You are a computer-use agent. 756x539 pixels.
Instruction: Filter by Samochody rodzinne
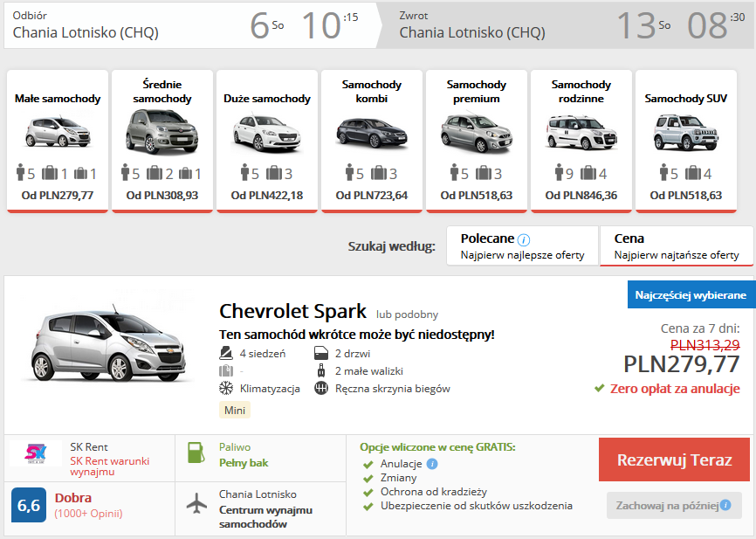click(581, 140)
